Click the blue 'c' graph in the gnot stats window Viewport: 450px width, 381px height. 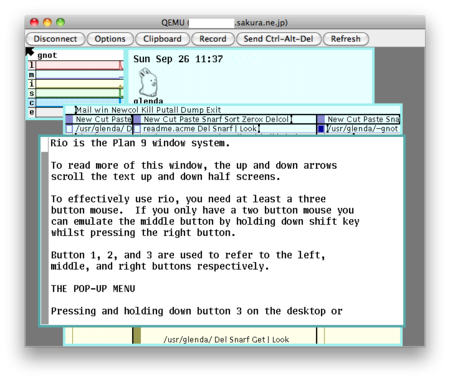pos(79,103)
